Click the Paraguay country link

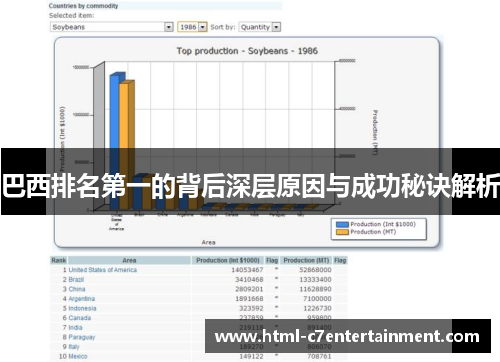(x=82, y=337)
